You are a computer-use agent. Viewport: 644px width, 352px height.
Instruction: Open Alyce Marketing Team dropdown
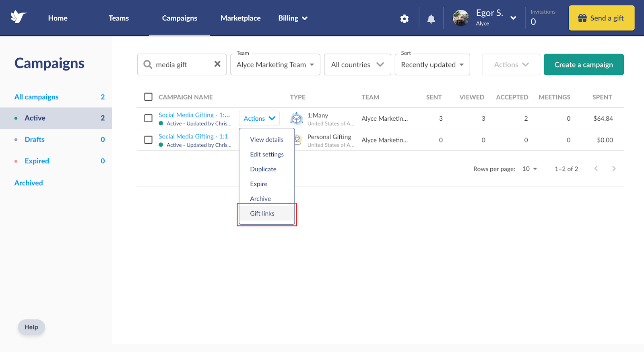(275, 64)
